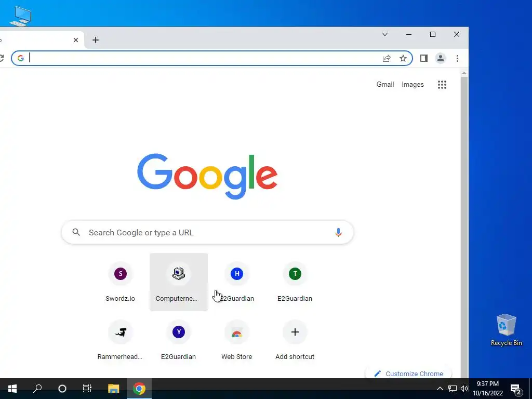Minimize the Chrome window
The height and width of the screenshot is (399, 532).
pyautogui.click(x=409, y=34)
